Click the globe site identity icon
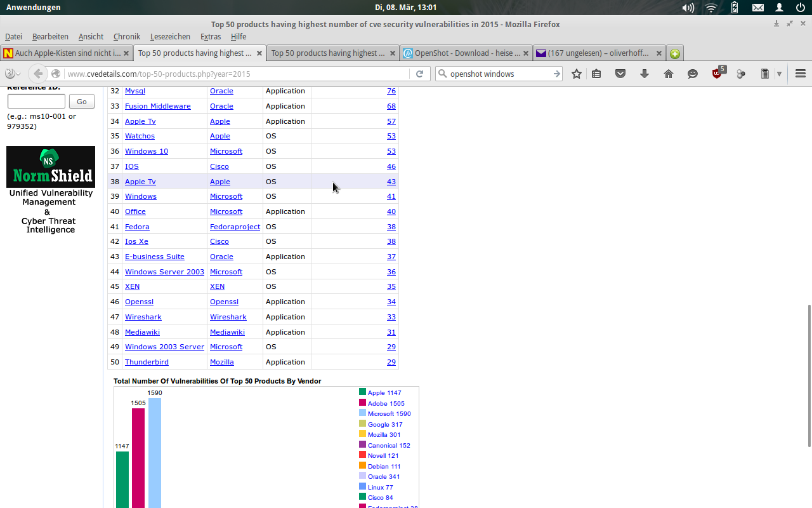The width and height of the screenshot is (812, 508). pyautogui.click(x=56, y=74)
